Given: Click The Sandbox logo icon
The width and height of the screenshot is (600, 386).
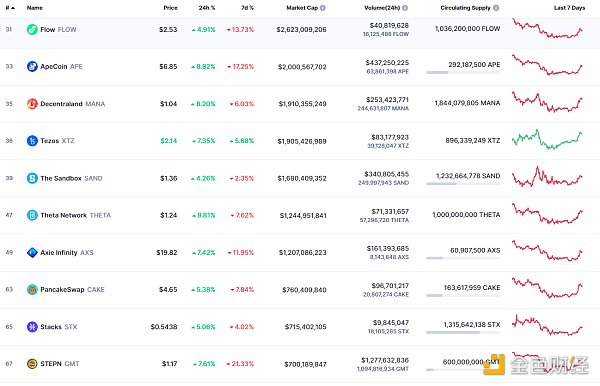Looking at the screenshot, I should tap(32, 178).
